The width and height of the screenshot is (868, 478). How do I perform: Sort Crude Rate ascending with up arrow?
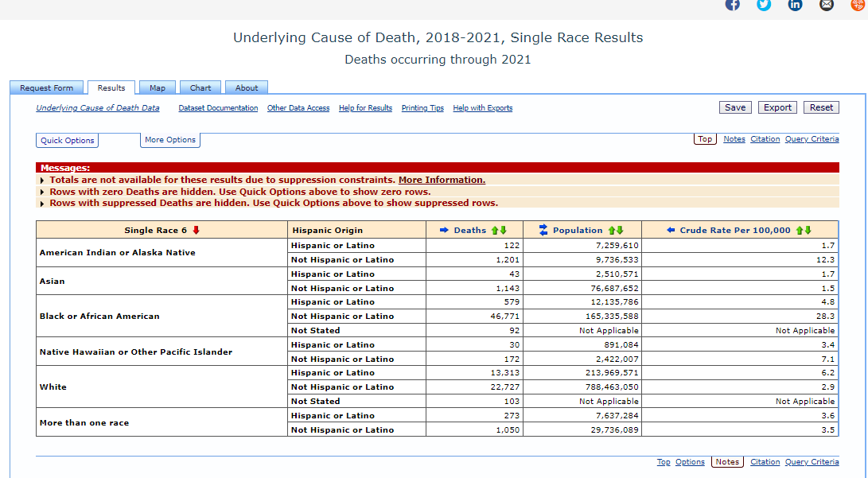coord(800,230)
